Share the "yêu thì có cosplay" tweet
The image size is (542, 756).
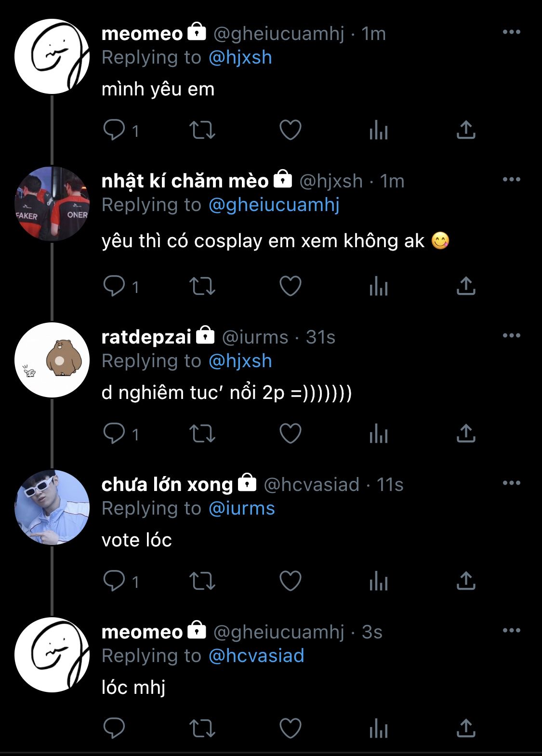coord(466,287)
